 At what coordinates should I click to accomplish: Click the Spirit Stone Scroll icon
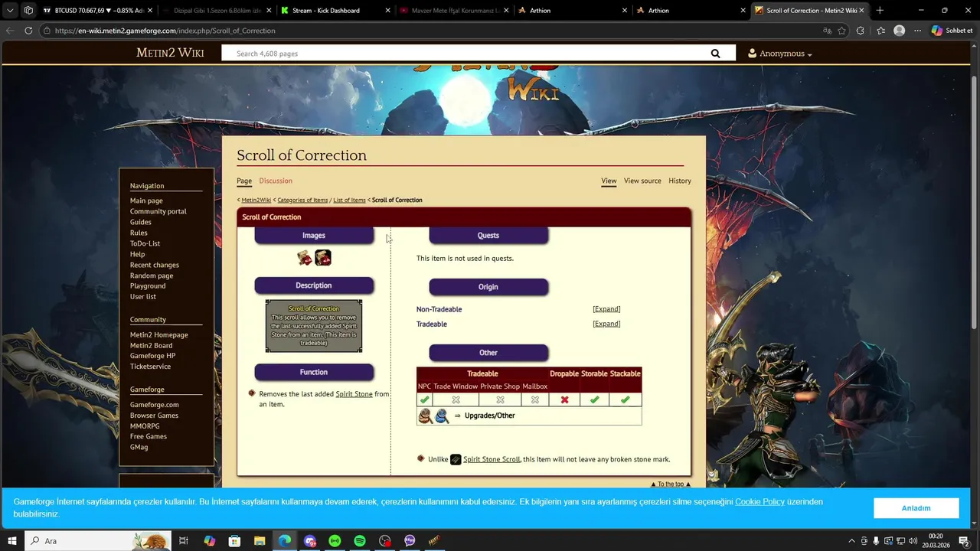456,459
